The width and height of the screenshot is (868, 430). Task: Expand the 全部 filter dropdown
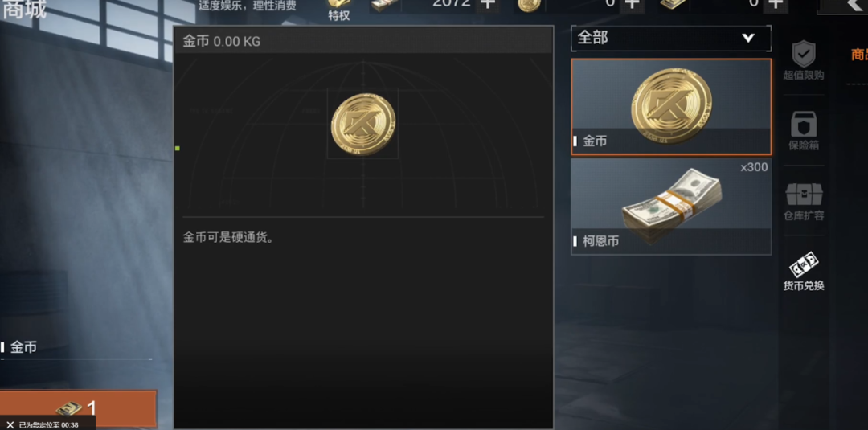[x=671, y=39]
